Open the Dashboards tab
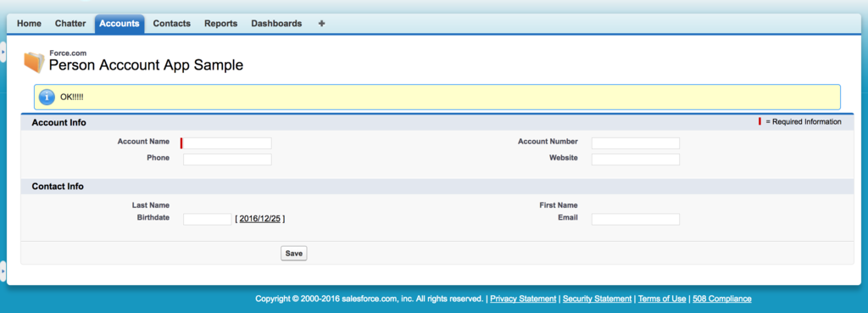868x313 pixels. tap(276, 24)
